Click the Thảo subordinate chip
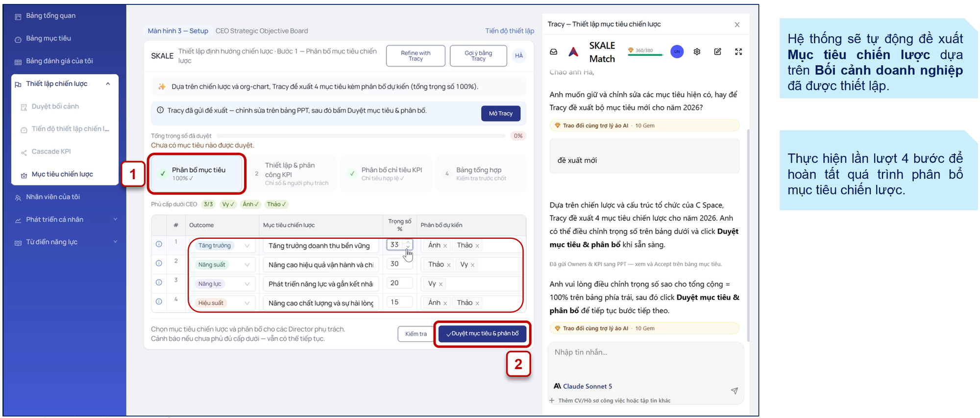 click(x=276, y=204)
